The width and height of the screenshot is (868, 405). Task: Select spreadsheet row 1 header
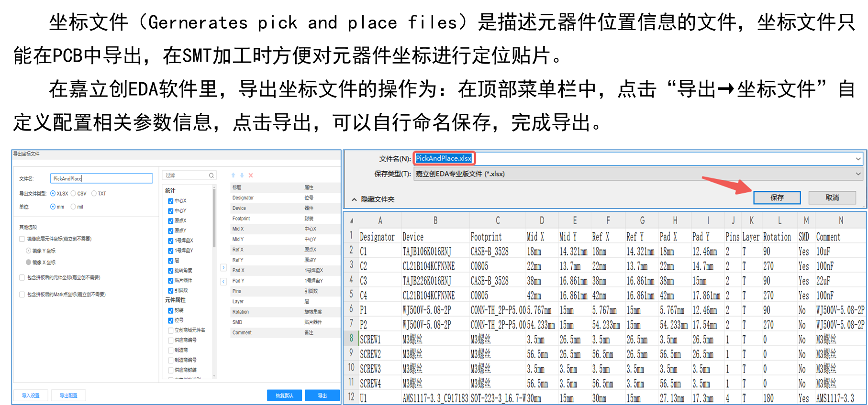pos(351,236)
